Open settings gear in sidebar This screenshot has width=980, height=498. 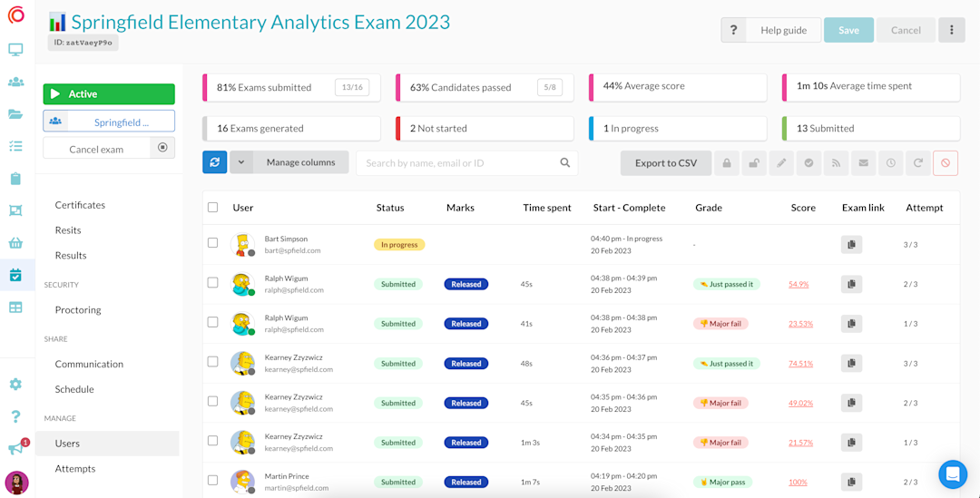[x=15, y=384]
